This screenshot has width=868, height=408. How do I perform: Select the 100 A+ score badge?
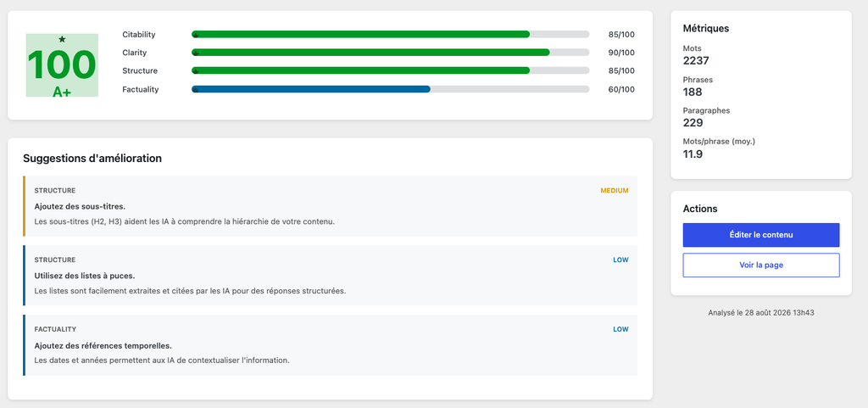click(x=62, y=65)
